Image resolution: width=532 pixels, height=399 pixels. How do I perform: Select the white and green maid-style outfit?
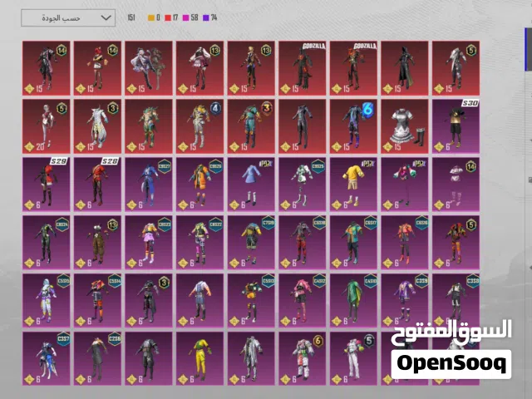pyautogui.click(x=303, y=185)
